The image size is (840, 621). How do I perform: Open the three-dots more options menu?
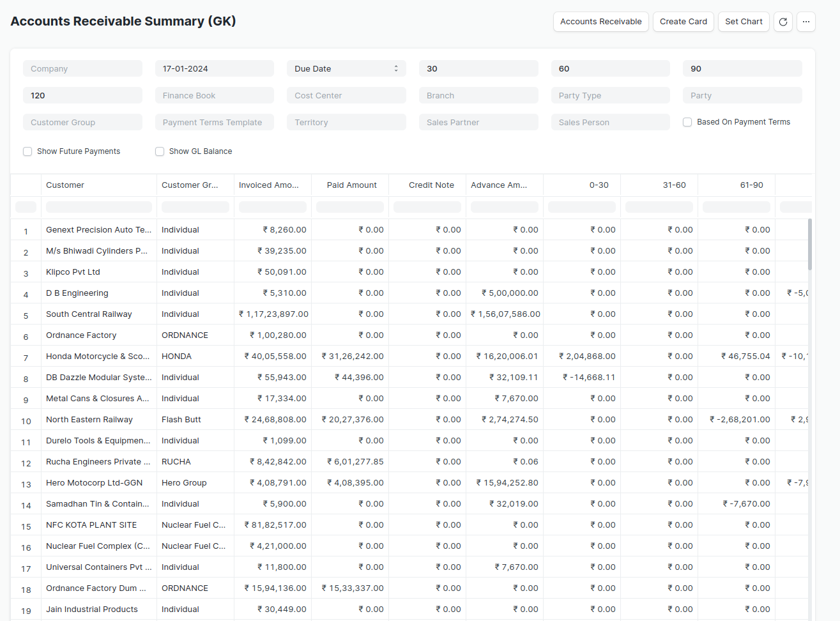806,22
